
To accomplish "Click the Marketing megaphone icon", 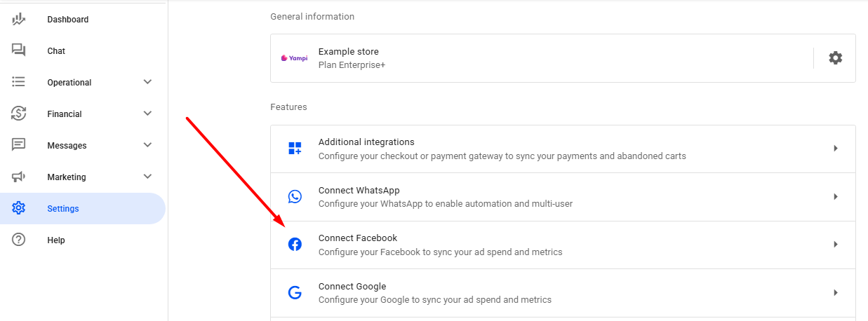I will click(19, 177).
